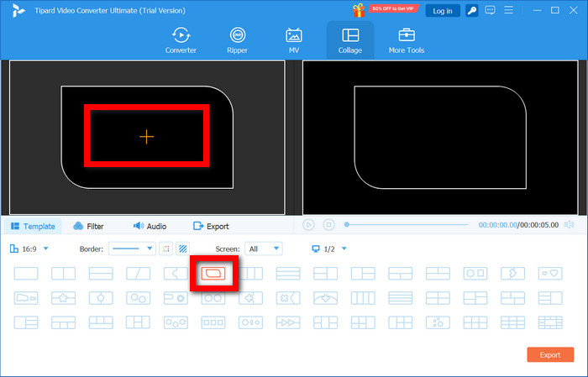
Task: Choose the heart-shaped collage template
Action: [549, 273]
